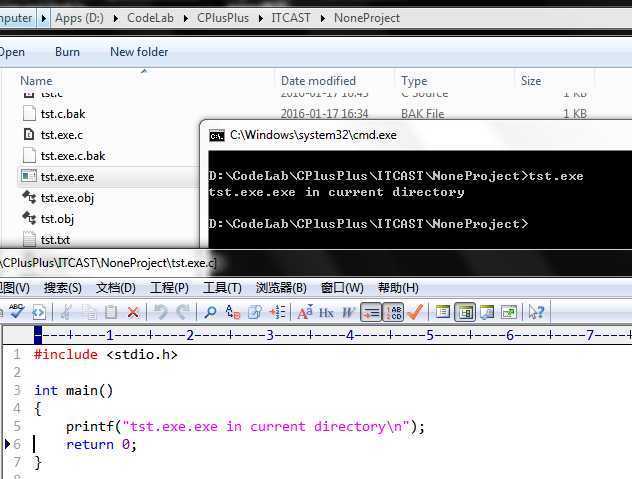The image size is (632, 479).
Task: Toggle the Output window icon
Action: tap(487, 312)
